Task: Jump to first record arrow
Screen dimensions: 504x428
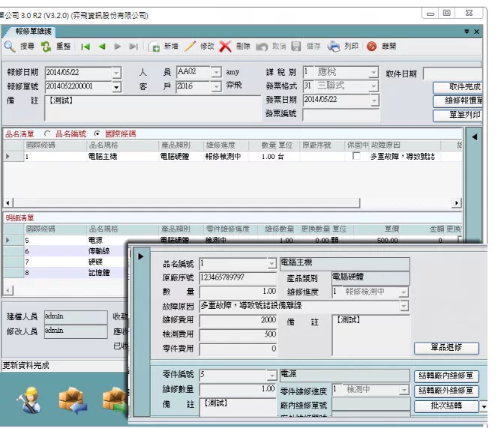Action: coord(86,46)
